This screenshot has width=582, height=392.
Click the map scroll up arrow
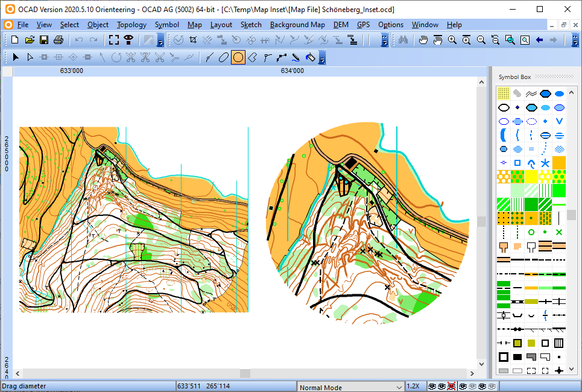pos(481,82)
